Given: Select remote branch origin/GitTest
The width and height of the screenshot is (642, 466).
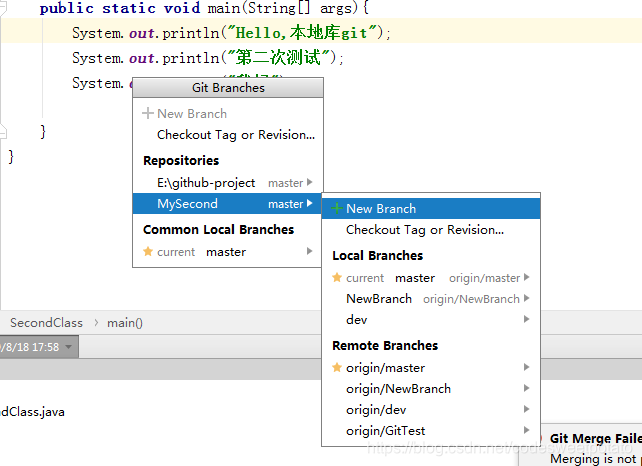Looking at the screenshot, I should [431, 430].
